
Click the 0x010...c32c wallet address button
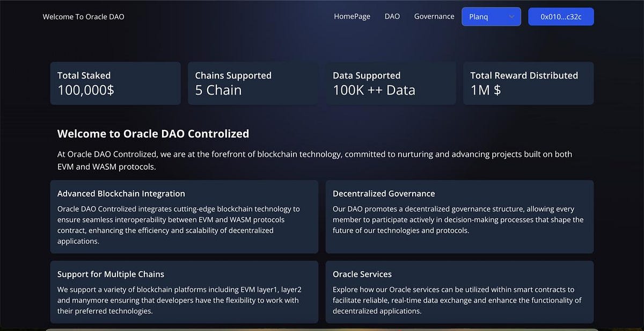click(561, 16)
